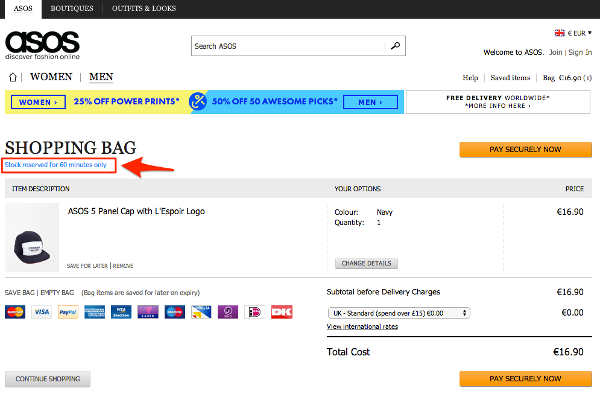Switch to the Outfits & Looks tab
This screenshot has height=394, width=600.
(x=144, y=8)
